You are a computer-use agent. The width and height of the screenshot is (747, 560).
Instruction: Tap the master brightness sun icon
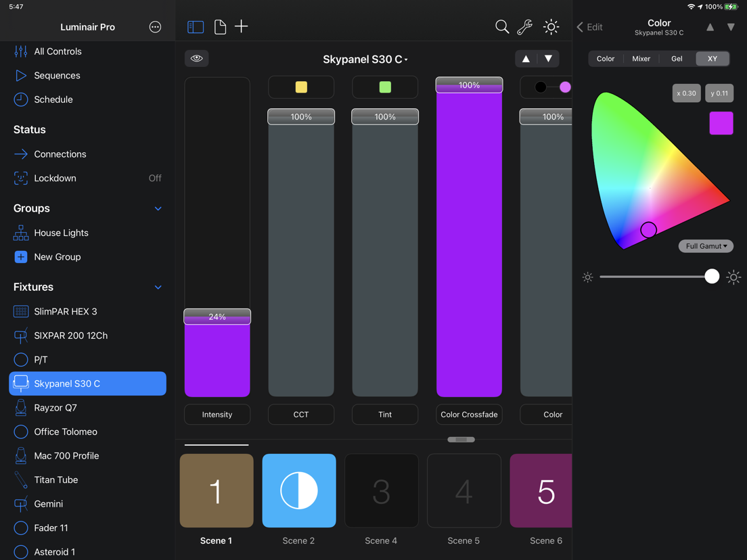[x=551, y=26]
